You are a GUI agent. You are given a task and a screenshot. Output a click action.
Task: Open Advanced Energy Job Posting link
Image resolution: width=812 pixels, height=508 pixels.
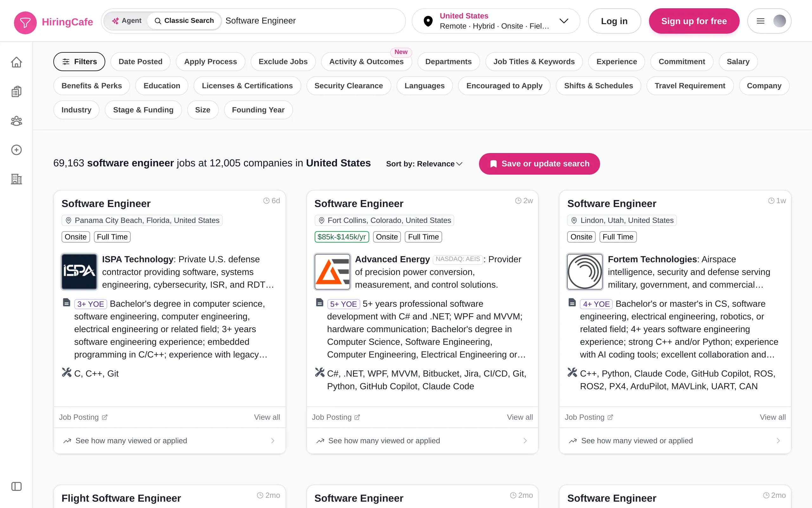(336, 417)
